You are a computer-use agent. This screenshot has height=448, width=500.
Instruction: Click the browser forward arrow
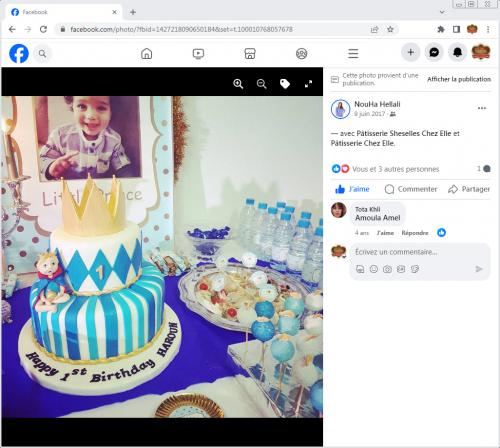28,29
